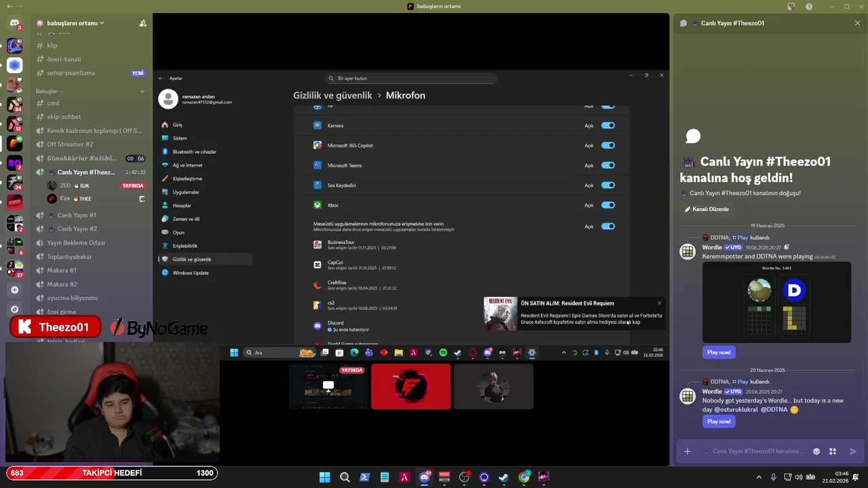Open the Voicemeeter icon on taskbar
Image resolution: width=868 pixels, height=488 pixels.
(444, 477)
